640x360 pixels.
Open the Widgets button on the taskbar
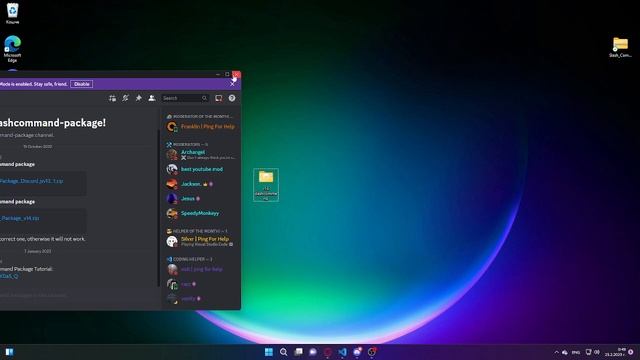(x=9, y=352)
